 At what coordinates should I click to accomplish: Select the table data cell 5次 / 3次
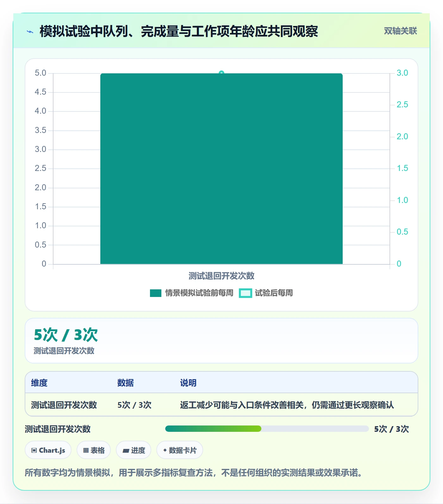pos(134,405)
